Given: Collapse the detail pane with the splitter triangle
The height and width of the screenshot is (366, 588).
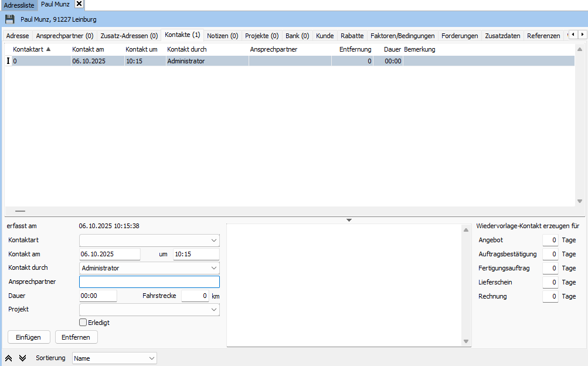Looking at the screenshot, I should (x=349, y=219).
